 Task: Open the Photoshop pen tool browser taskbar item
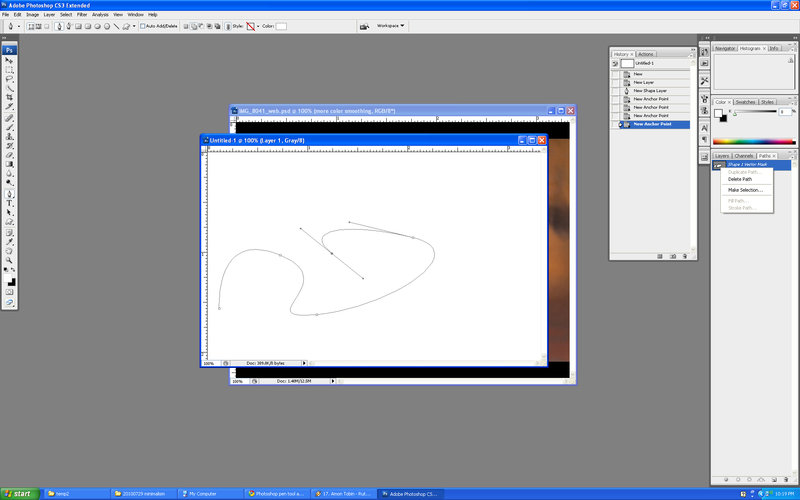coord(276,494)
